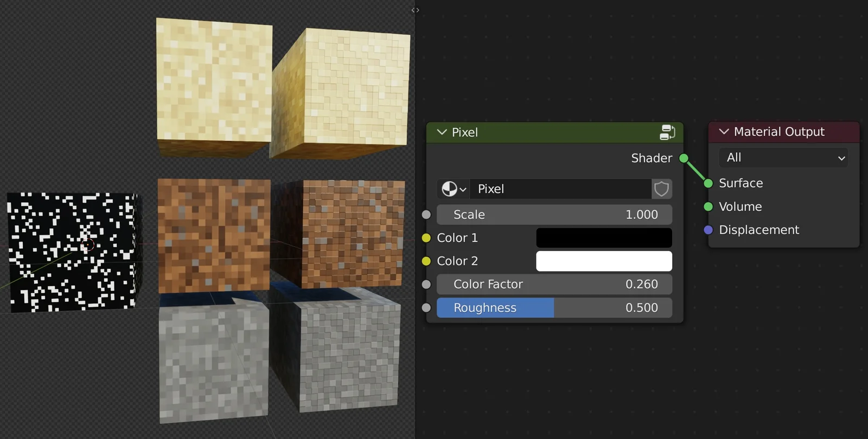
Task: Click the Scale input socket
Action: [426, 215]
